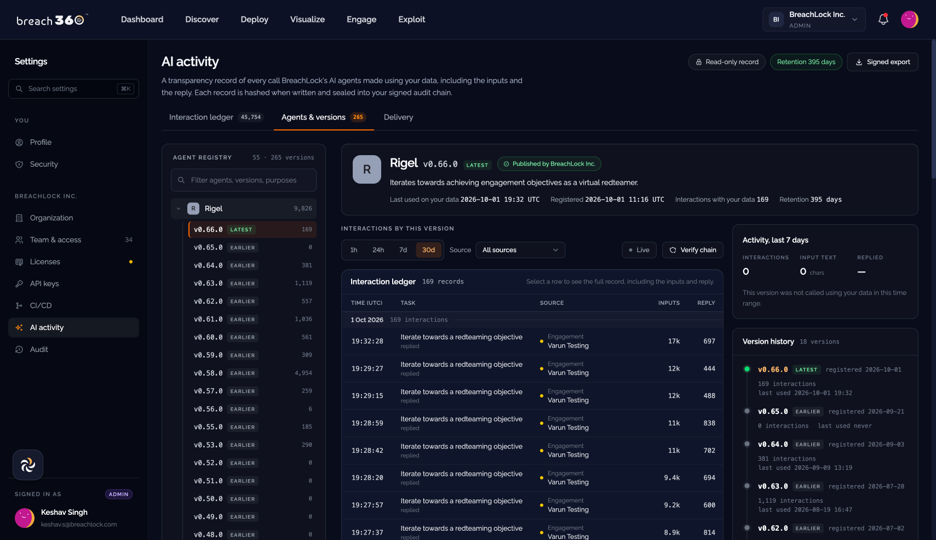Select the 1h time range
This screenshot has height=540, width=936.
(353, 250)
